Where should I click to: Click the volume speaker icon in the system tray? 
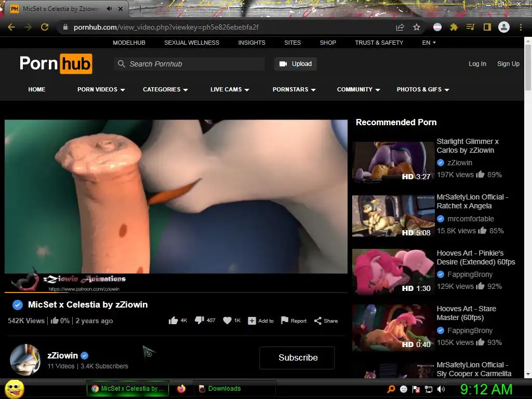click(441, 389)
